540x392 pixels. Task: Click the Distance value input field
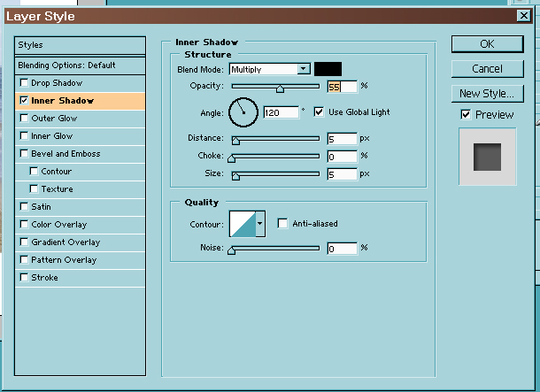click(342, 139)
